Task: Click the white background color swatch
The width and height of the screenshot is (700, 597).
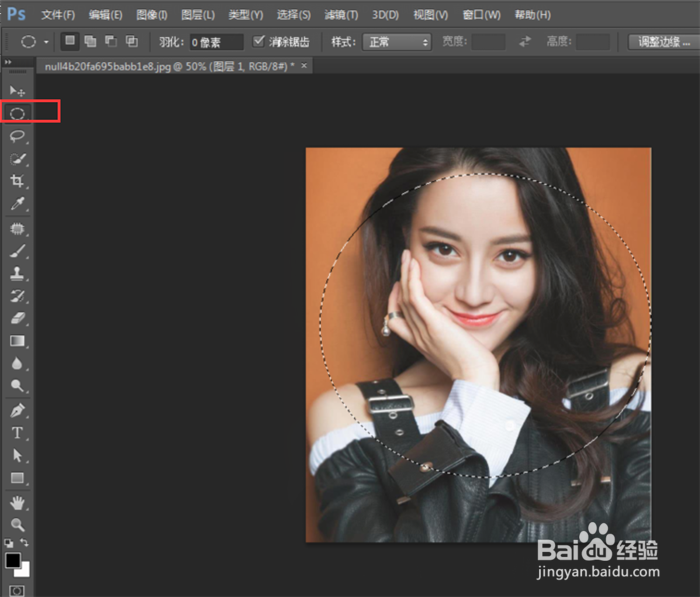Action: point(24,571)
